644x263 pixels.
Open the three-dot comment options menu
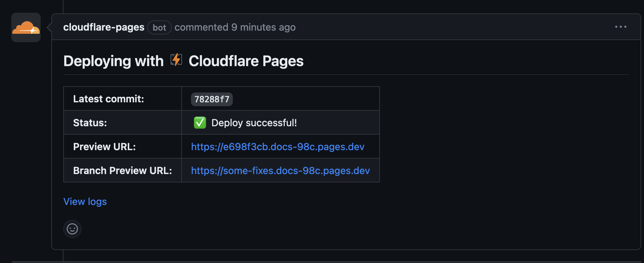(620, 27)
